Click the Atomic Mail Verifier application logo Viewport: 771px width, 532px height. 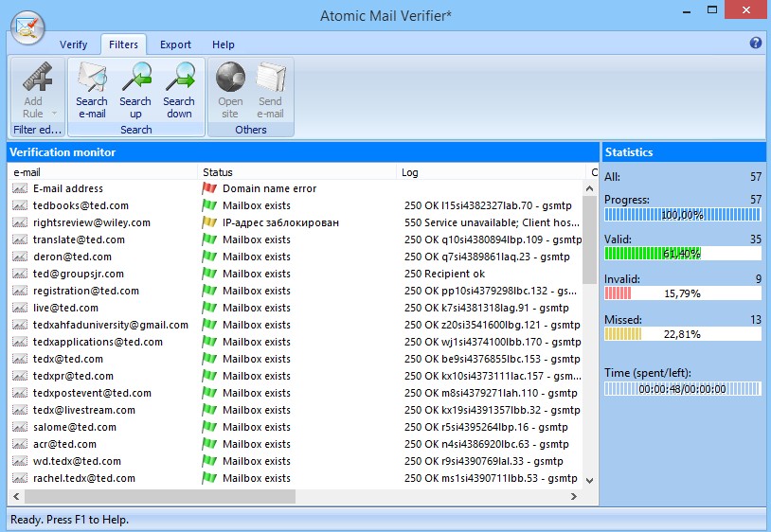point(28,27)
